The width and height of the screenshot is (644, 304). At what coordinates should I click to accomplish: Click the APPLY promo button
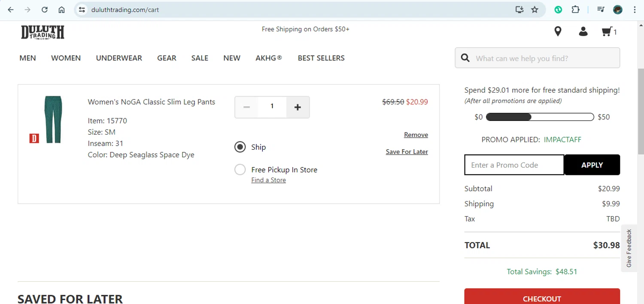pyautogui.click(x=592, y=165)
